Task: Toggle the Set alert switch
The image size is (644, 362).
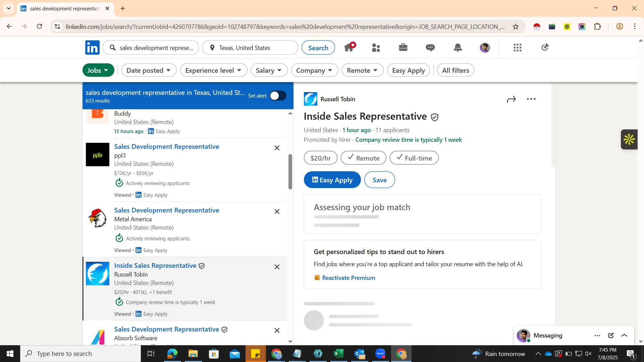Action: click(278, 96)
